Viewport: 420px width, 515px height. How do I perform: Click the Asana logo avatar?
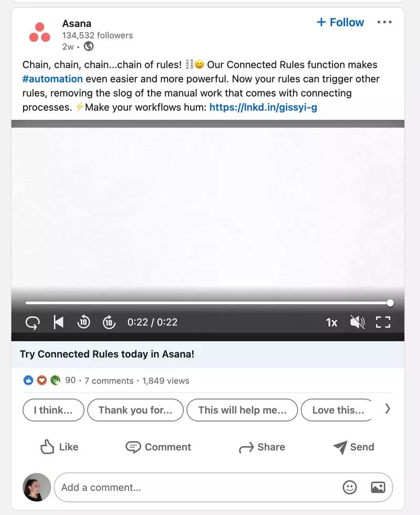click(x=40, y=32)
